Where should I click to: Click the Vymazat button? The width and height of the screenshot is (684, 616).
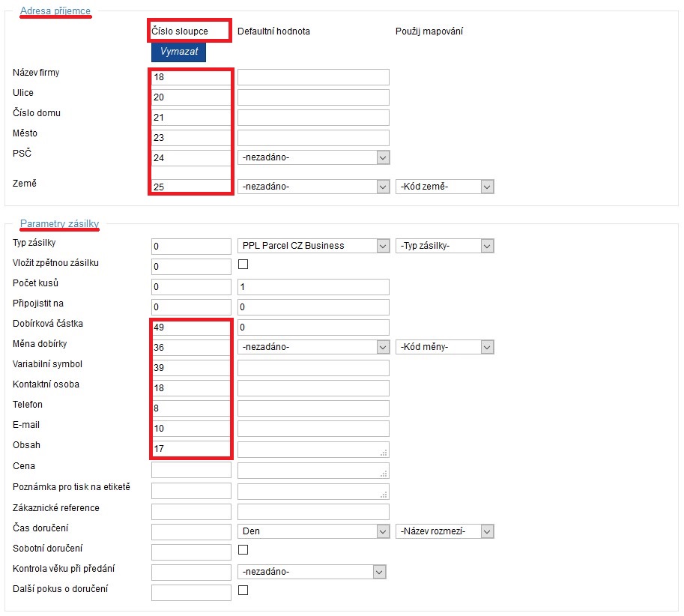(x=178, y=52)
